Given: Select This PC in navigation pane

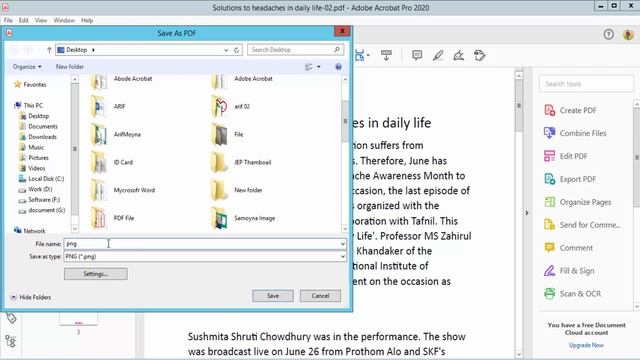Looking at the screenshot, I should click(x=29, y=105).
